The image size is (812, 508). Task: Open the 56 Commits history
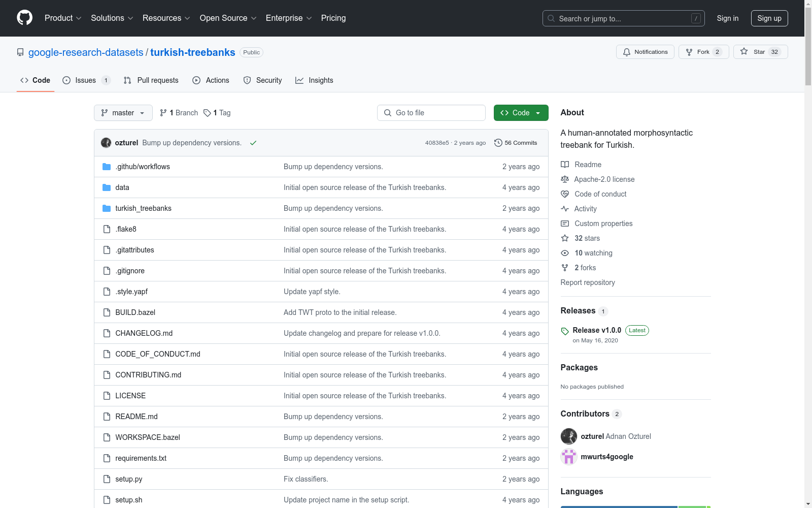point(516,143)
